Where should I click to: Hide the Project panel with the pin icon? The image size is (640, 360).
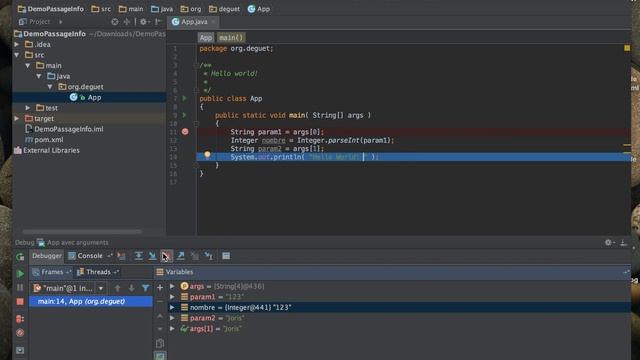click(158, 22)
